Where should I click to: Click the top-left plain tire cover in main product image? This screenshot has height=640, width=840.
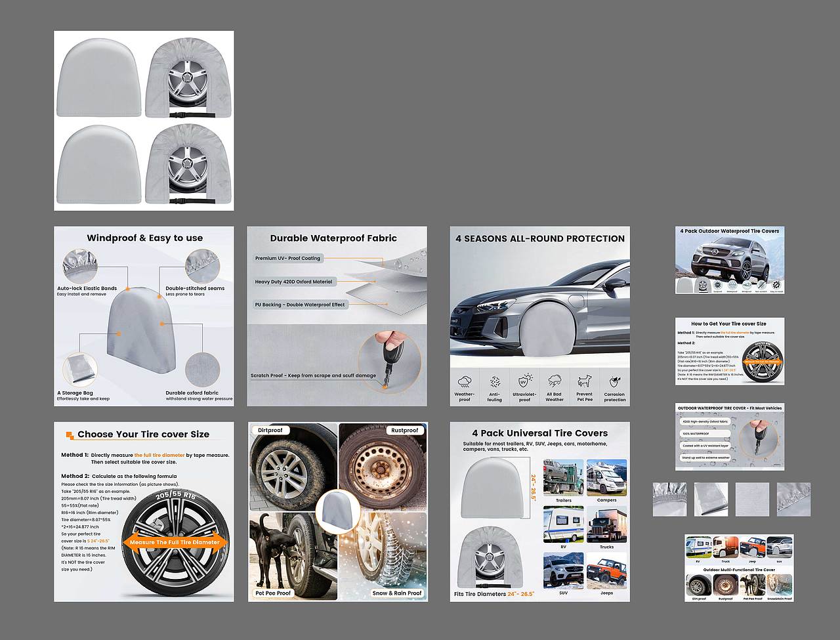(99, 77)
